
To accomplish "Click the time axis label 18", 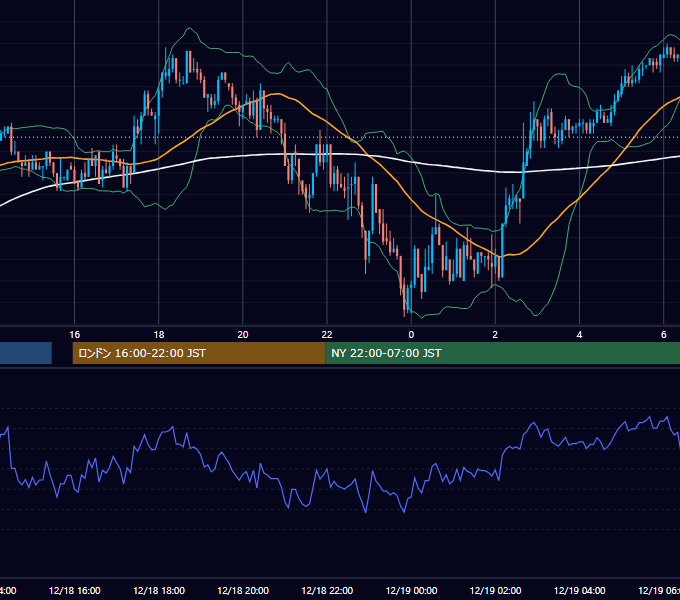I will (x=159, y=334).
